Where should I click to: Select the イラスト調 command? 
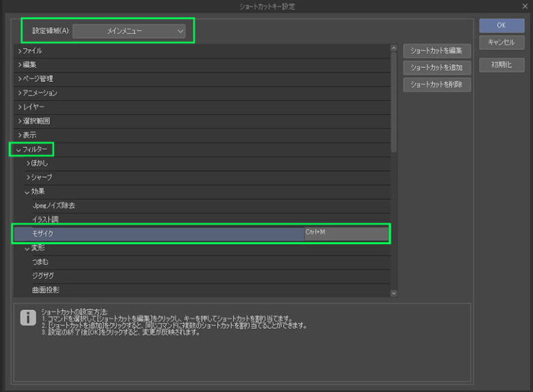46,219
